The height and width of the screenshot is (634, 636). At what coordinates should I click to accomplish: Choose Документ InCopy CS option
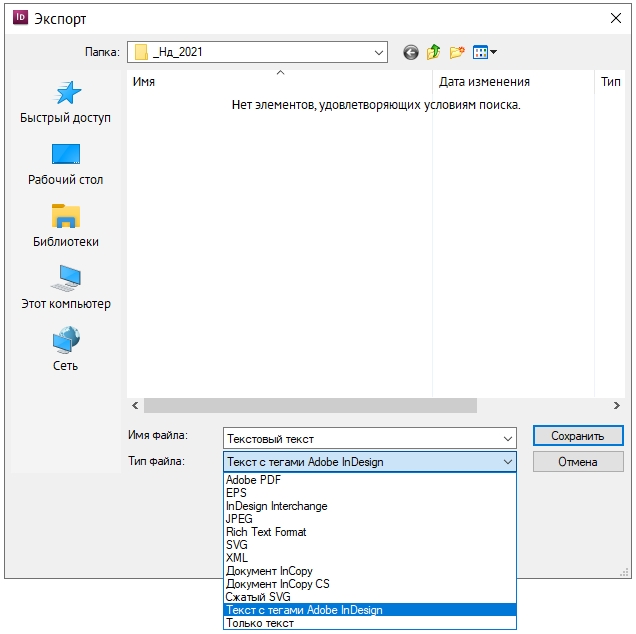[370, 584]
